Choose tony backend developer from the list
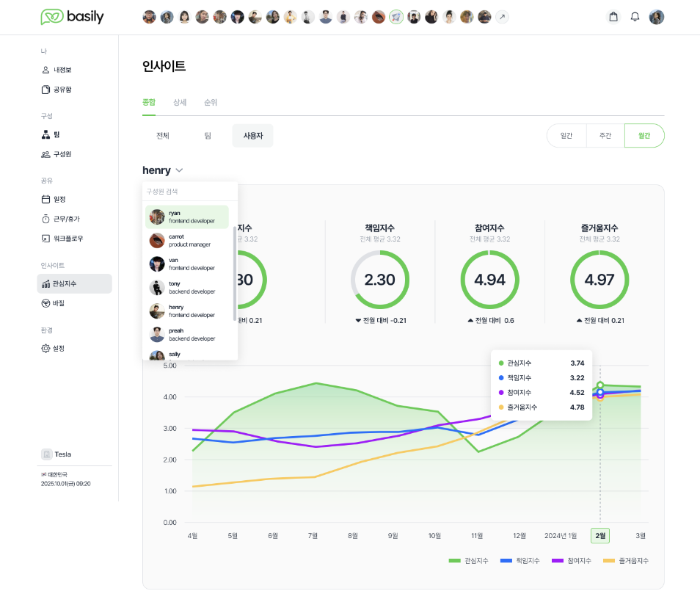This screenshot has height=602, width=700. [x=187, y=288]
